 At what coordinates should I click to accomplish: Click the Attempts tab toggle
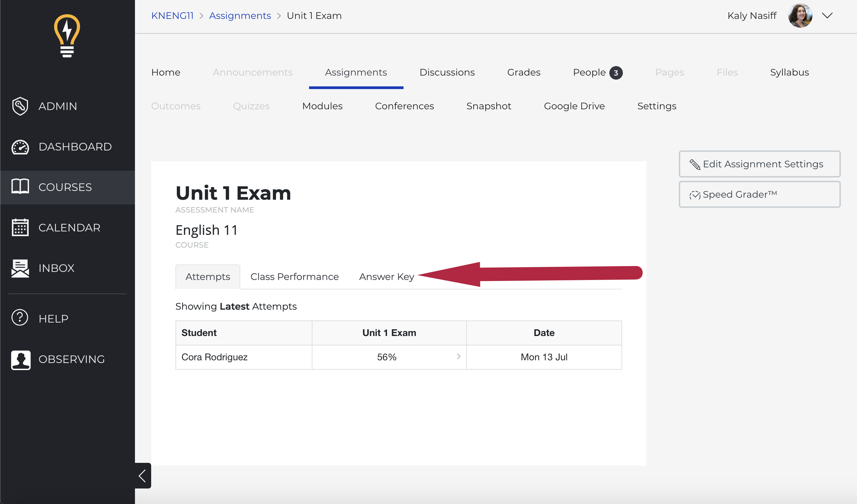(208, 277)
